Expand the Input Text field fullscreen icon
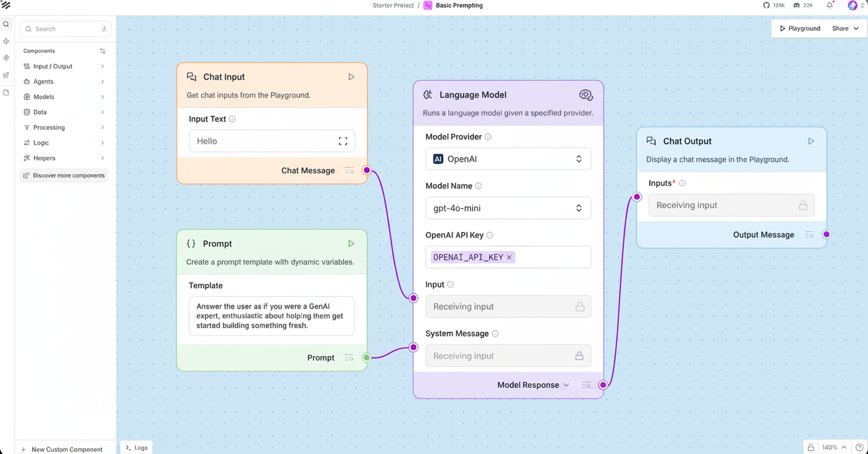Viewport: 868px width, 454px height. coord(343,141)
